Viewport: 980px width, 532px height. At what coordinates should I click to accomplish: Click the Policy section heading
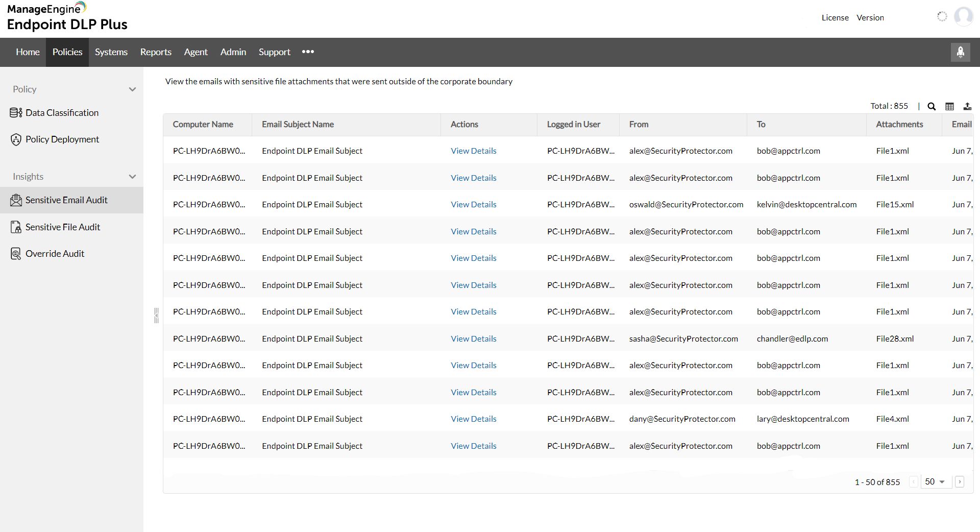pos(24,89)
